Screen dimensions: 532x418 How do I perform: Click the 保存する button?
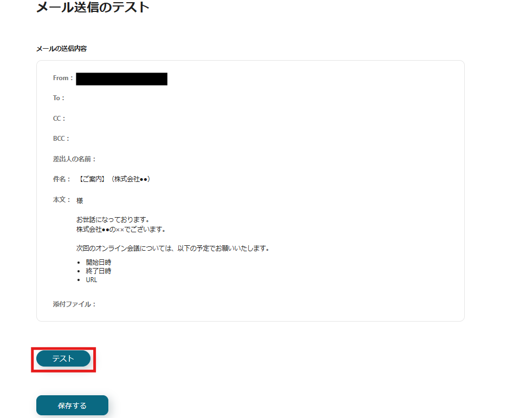click(x=72, y=406)
